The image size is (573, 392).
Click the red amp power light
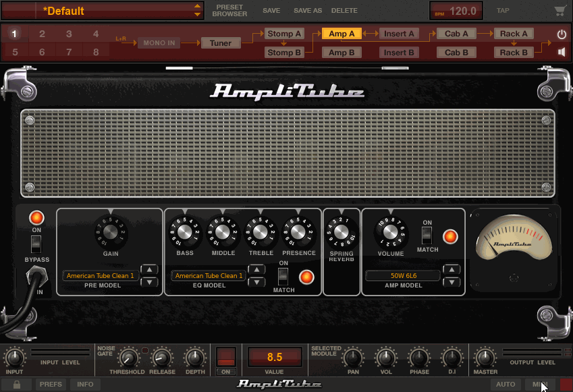tap(36, 218)
